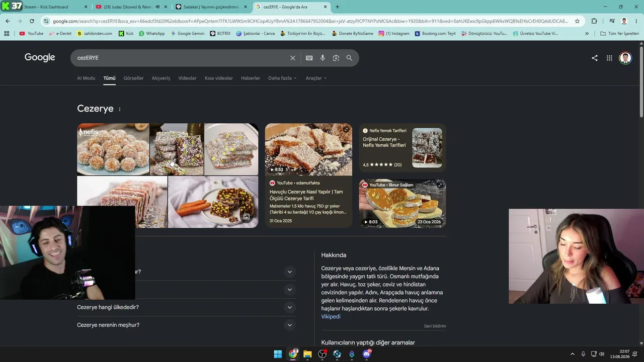Screen dimensions: 644x362
Task: Search by image with Google Lens
Action: click(336, 58)
